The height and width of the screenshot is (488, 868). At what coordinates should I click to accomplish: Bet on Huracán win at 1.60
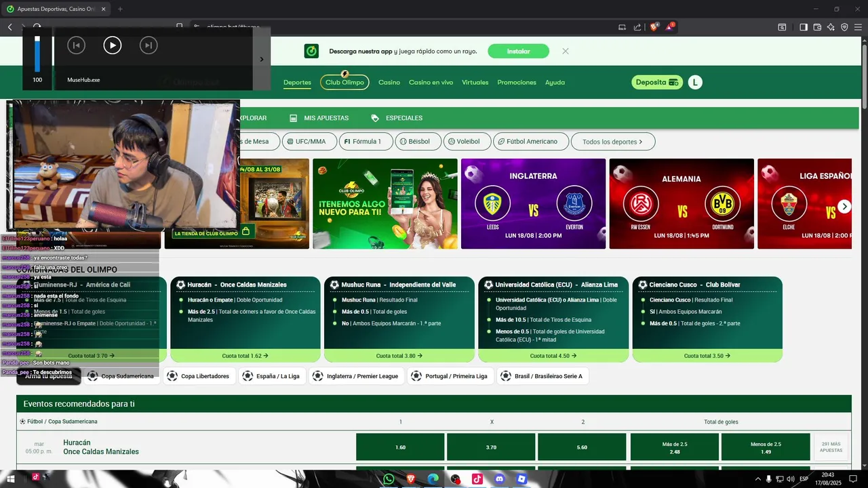(400, 447)
